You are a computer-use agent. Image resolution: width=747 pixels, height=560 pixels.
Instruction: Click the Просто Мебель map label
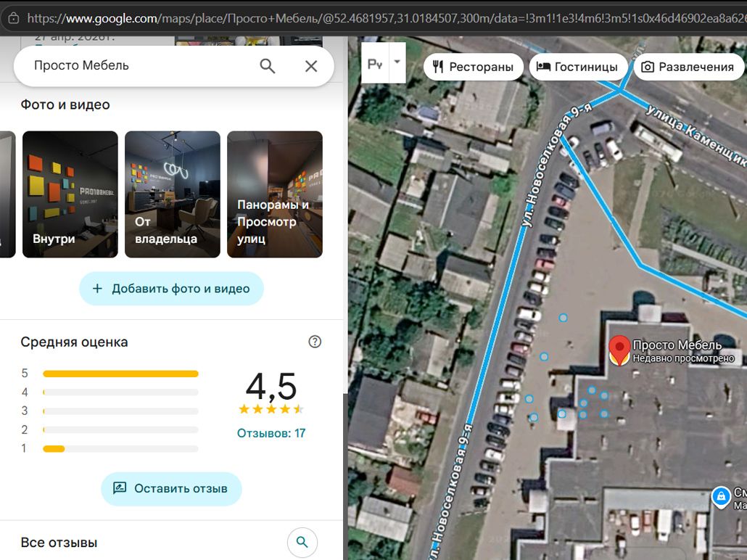pos(677,345)
